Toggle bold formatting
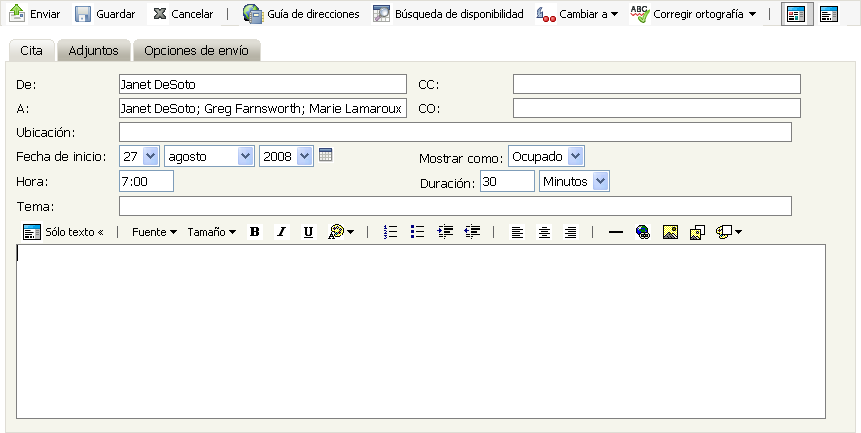Image resolution: width=861 pixels, height=433 pixels. (x=254, y=232)
